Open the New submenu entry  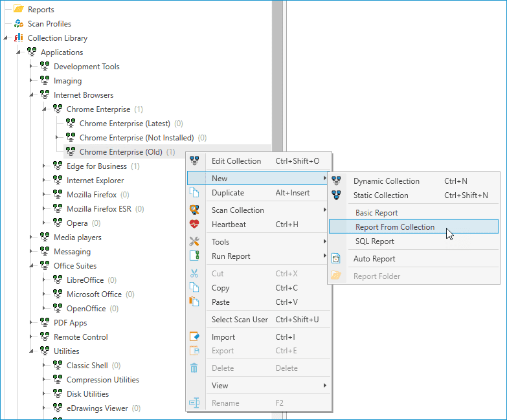point(258,179)
